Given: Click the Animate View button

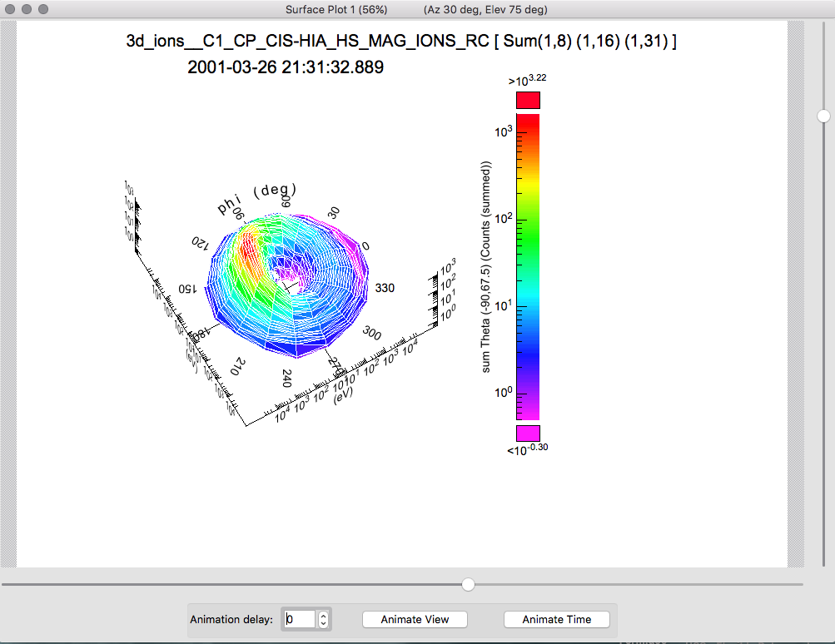Looking at the screenshot, I should (415, 619).
